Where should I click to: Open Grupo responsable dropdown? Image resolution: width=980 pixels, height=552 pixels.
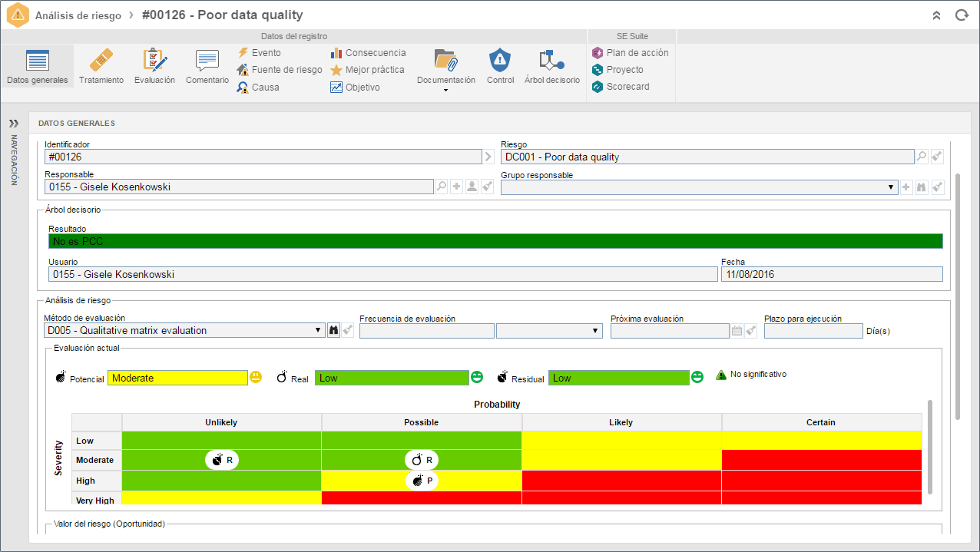891,187
